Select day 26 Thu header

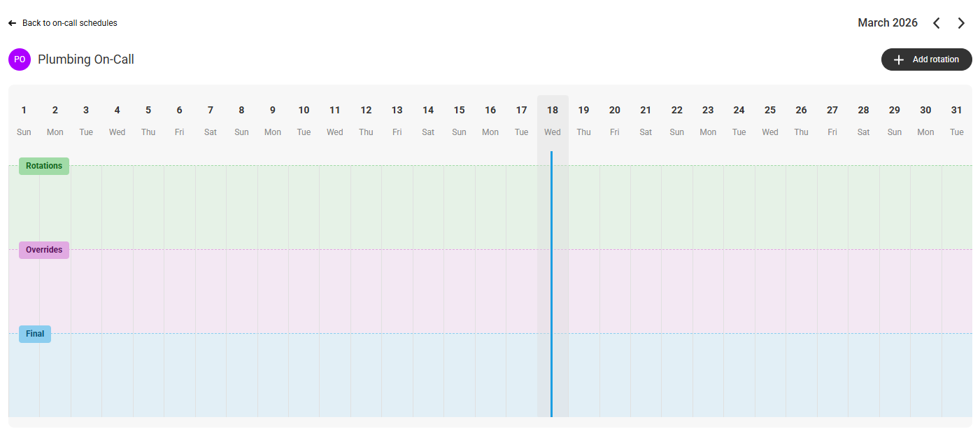click(802, 120)
